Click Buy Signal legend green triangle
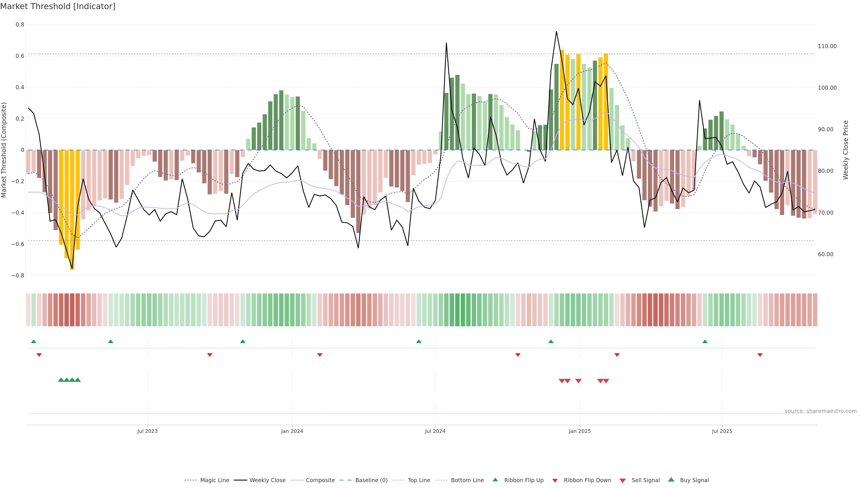 tap(671, 480)
